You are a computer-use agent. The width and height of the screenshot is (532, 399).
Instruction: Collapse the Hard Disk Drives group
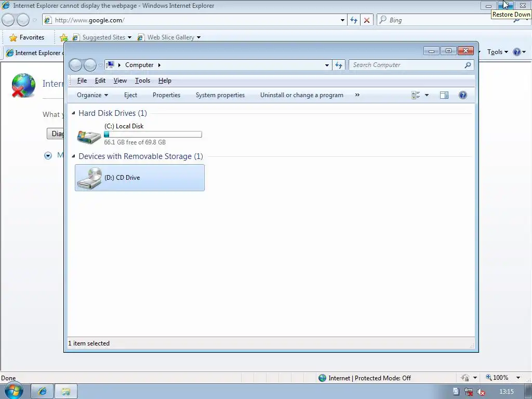73,113
